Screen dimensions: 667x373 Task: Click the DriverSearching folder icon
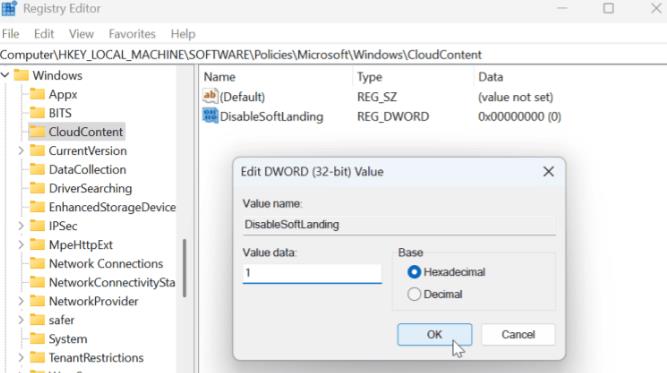pos(37,188)
